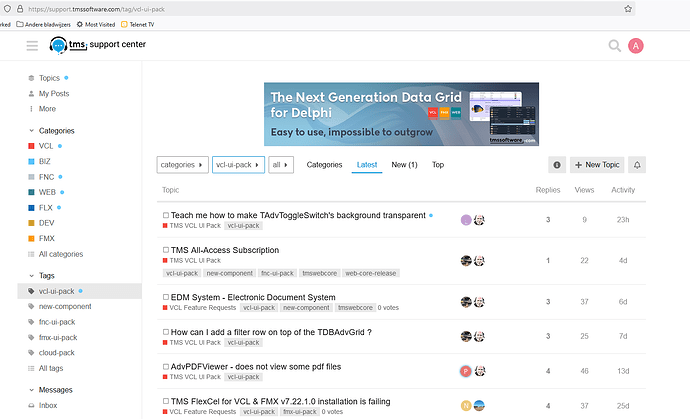Open the Topics sidebar item
690x419 pixels.
pos(49,78)
